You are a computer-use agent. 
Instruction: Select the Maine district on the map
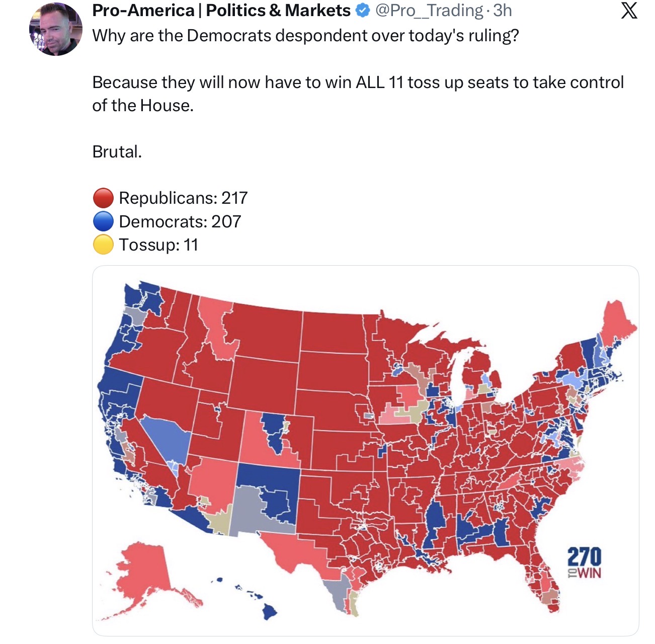pos(616,327)
